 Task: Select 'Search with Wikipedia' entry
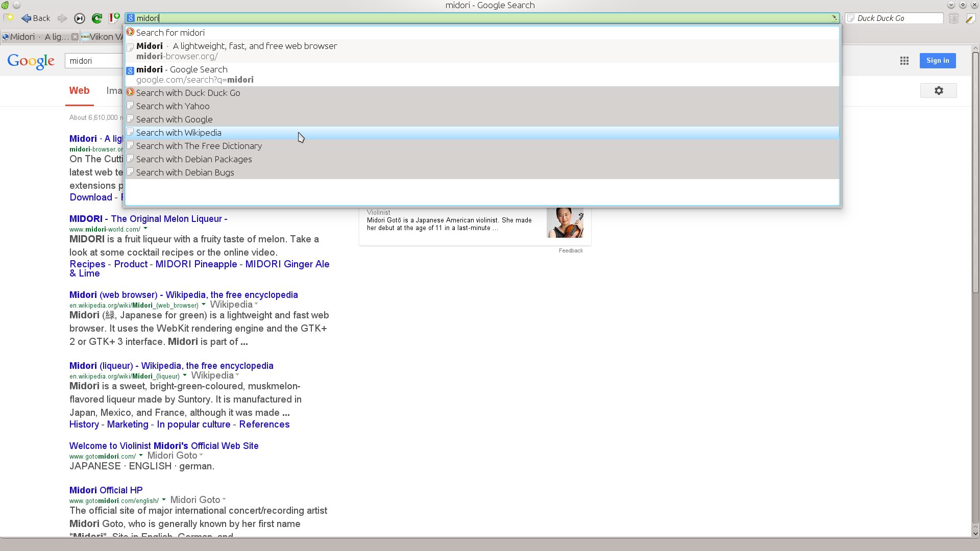coord(482,133)
